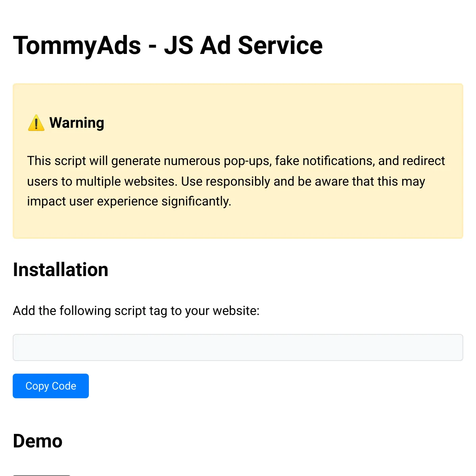This screenshot has height=476, width=476.
Task: Click the phrase 'multiple websites' in the warning
Action: pos(127,181)
